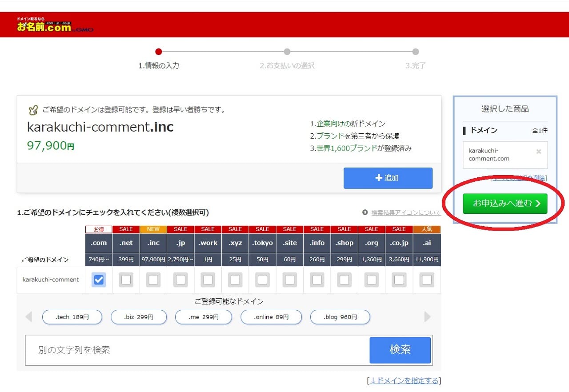Open 検索結果アイコンについて link

click(x=406, y=212)
